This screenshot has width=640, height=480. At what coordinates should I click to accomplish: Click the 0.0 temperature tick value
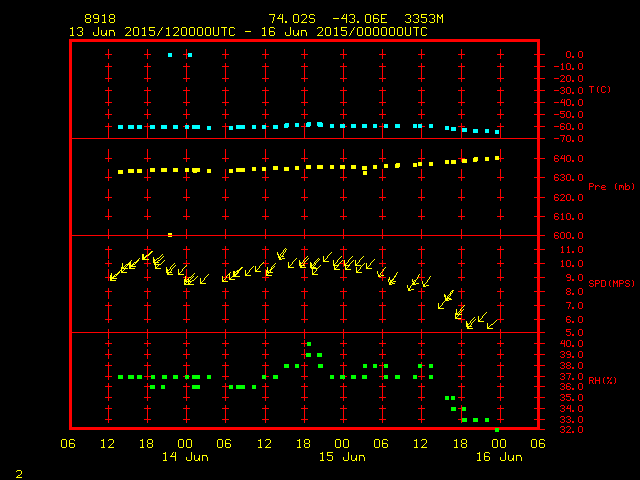[574, 55]
